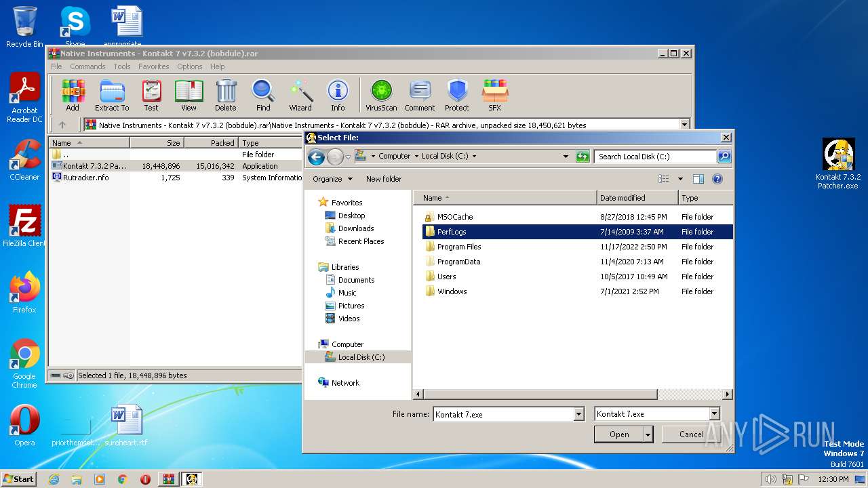868x488 pixels.
Task: Select Documents library
Action: coord(356,280)
